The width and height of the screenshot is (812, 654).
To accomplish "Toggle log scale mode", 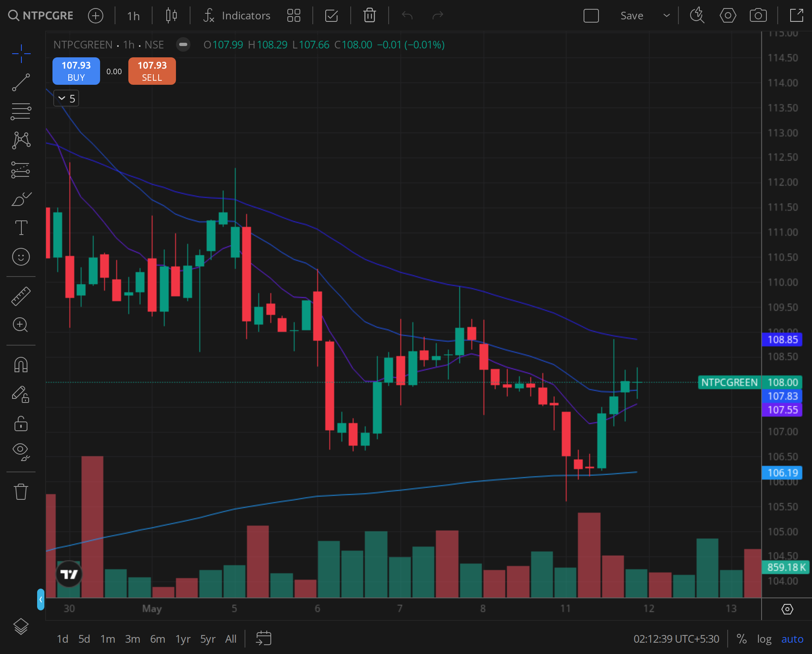I will [x=764, y=639].
